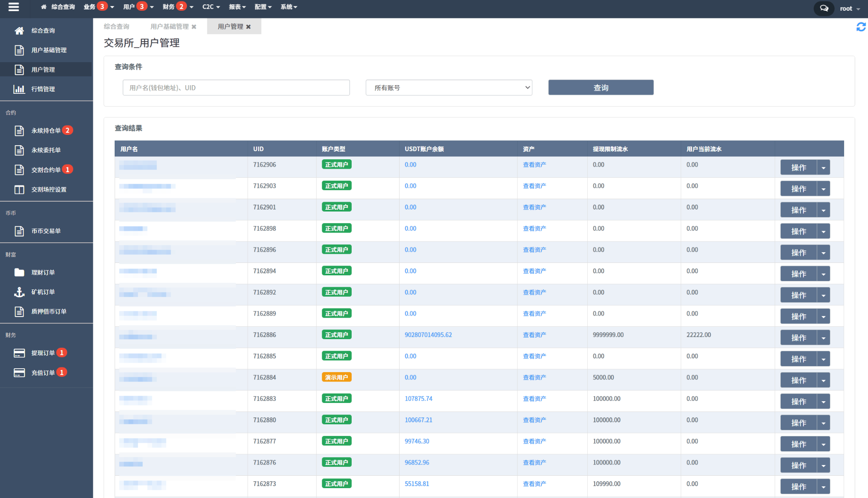The width and height of the screenshot is (868, 498).
Task: Click the card icon for 提现订单
Action: pos(19,353)
